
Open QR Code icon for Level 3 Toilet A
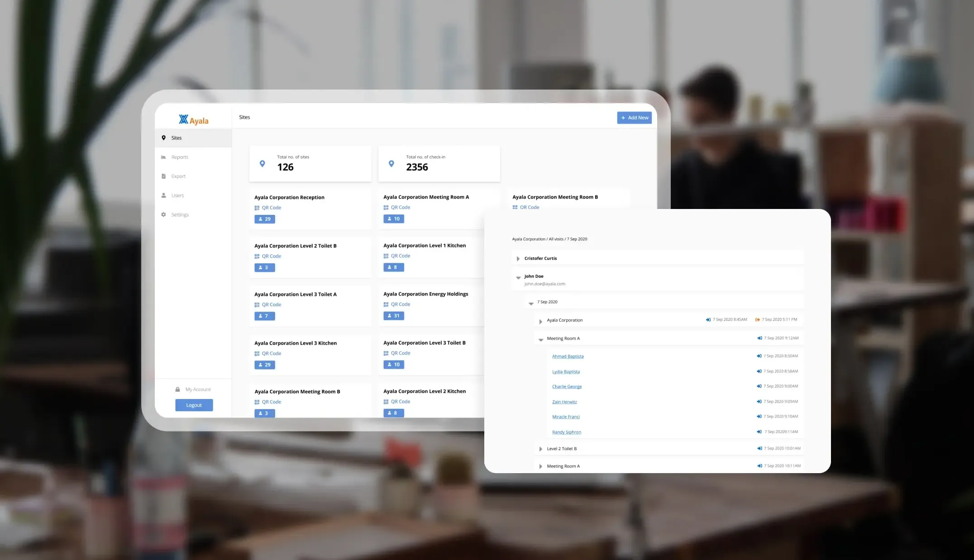[257, 305]
